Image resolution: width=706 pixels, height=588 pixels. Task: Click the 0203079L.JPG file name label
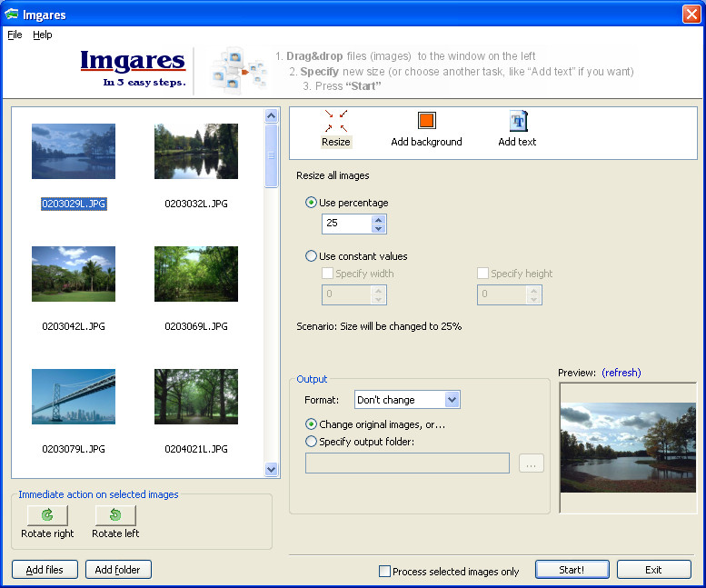(74, 449)
